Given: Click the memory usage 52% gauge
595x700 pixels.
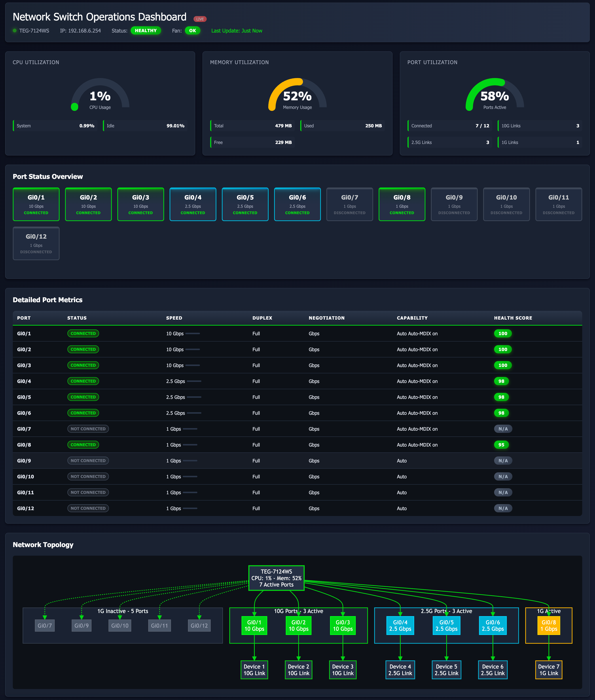Looking at the screenshot, I should coord(297,95).
